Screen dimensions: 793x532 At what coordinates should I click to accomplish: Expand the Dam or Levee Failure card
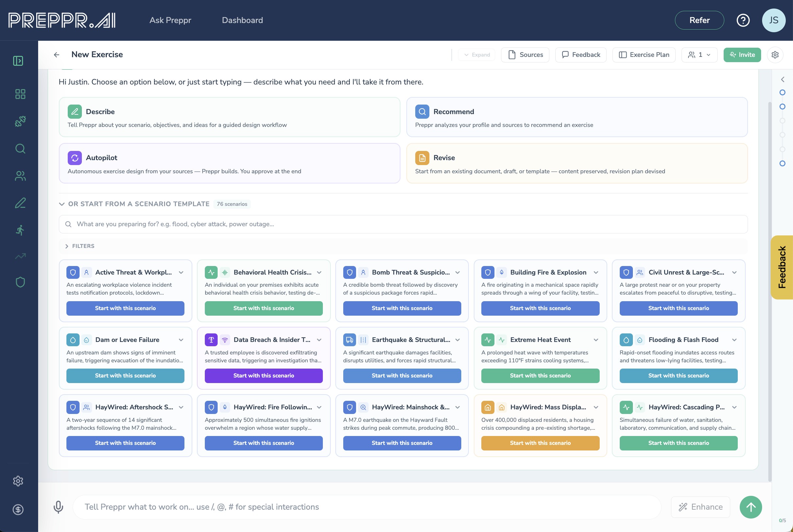pyautogui.click(x=181, y=340)
